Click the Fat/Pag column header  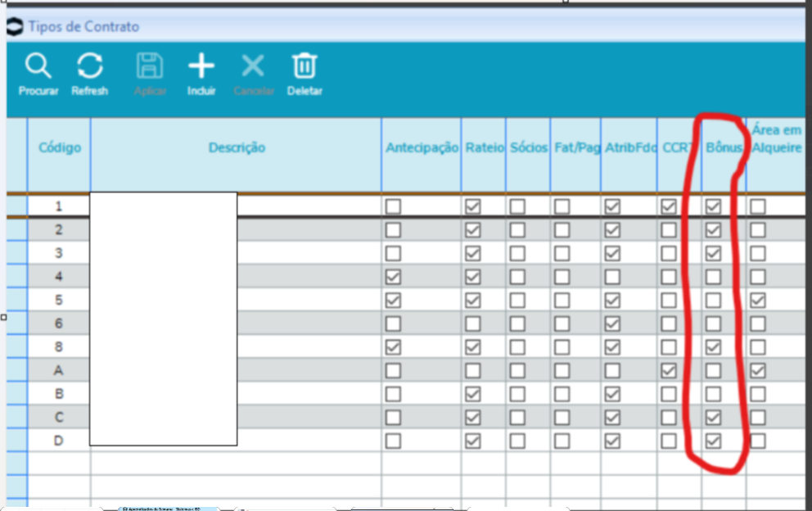[x=576, y=147]
